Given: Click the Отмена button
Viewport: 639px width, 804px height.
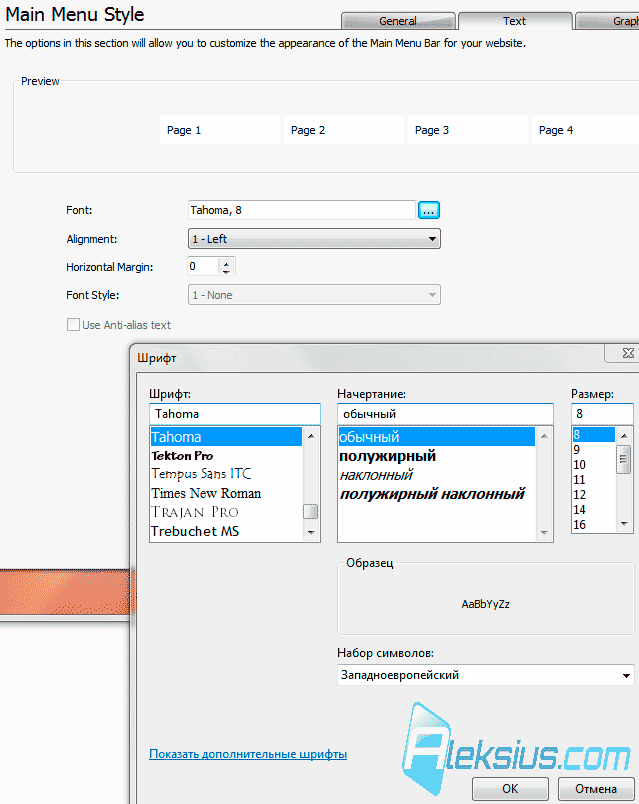Looking at the screenshot, I should (x=596, y=789).
